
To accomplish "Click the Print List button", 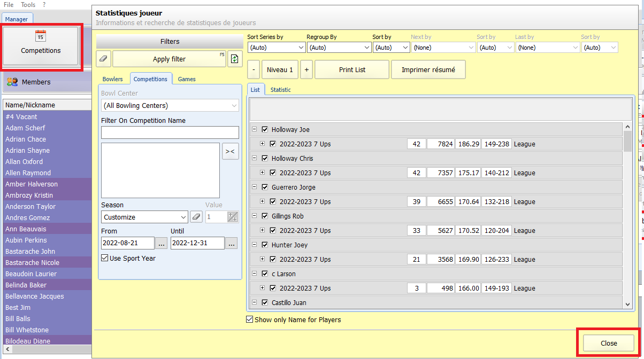I will 352,69.
